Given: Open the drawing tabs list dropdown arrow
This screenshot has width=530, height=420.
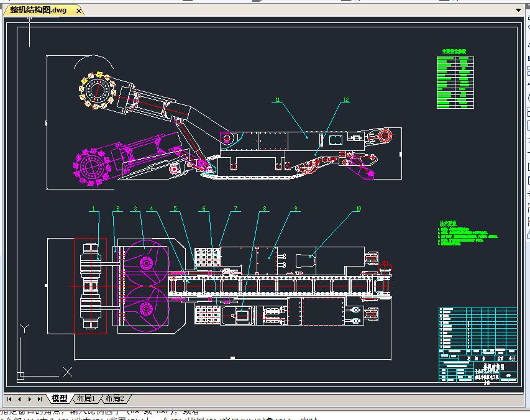Looking at the screenshot, I should tap(518, 10).
